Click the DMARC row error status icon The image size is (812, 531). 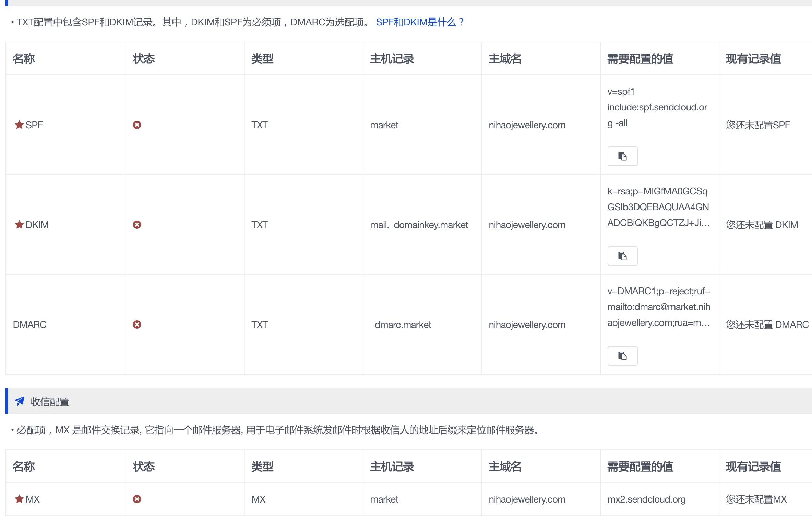click(x=137, y=324)
